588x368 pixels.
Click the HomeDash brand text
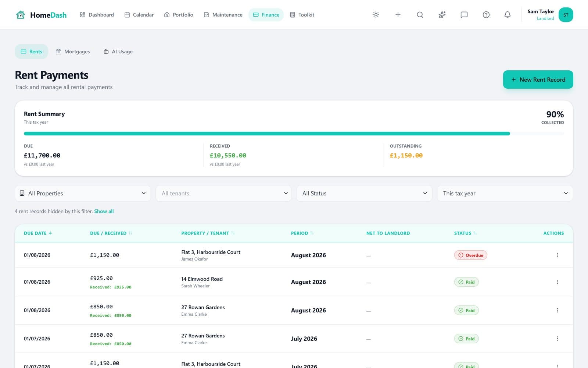click(x=49, y=15)
